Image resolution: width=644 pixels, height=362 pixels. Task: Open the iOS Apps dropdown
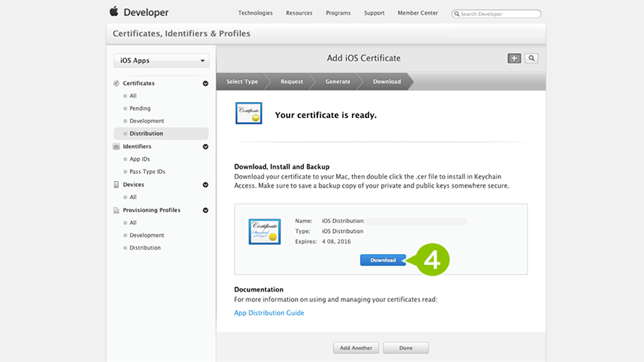[162, 60]
